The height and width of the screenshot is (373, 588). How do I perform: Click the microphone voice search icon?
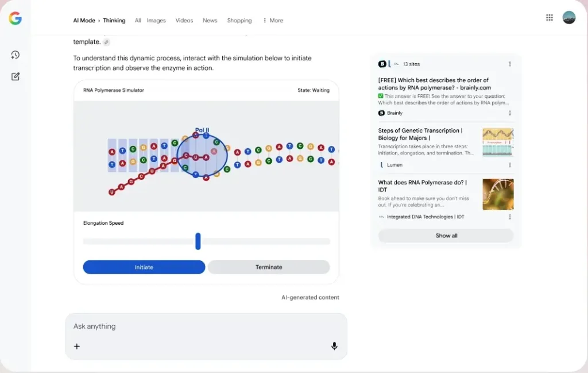[334, 346]
